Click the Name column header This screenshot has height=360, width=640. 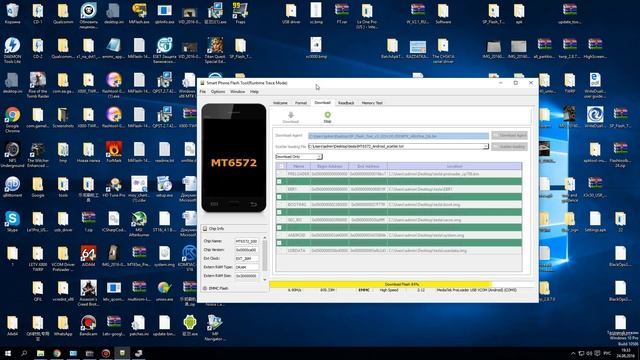pyautogui.click(x=298, y=167)
